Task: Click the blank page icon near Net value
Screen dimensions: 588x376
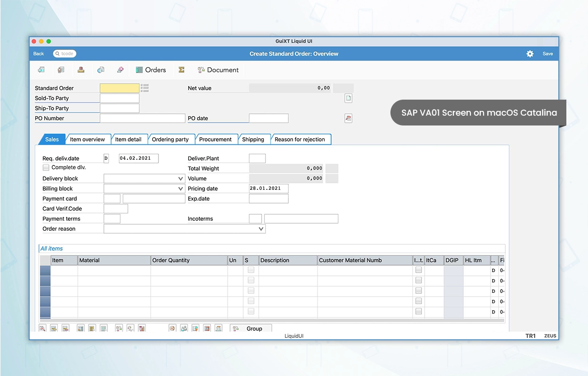Action: (x=348, y=98)
